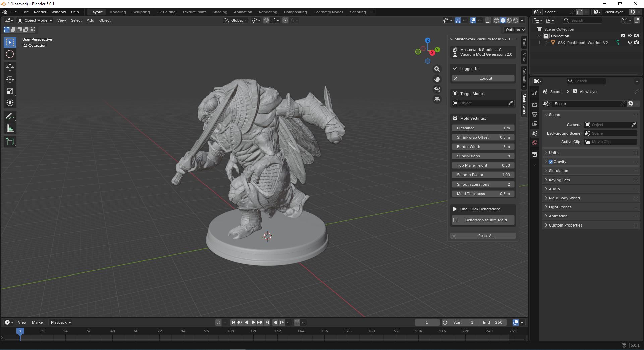Select the Scale tool
Image resolution: width=644 pixels, height=350 pixels.
point(10,91)
